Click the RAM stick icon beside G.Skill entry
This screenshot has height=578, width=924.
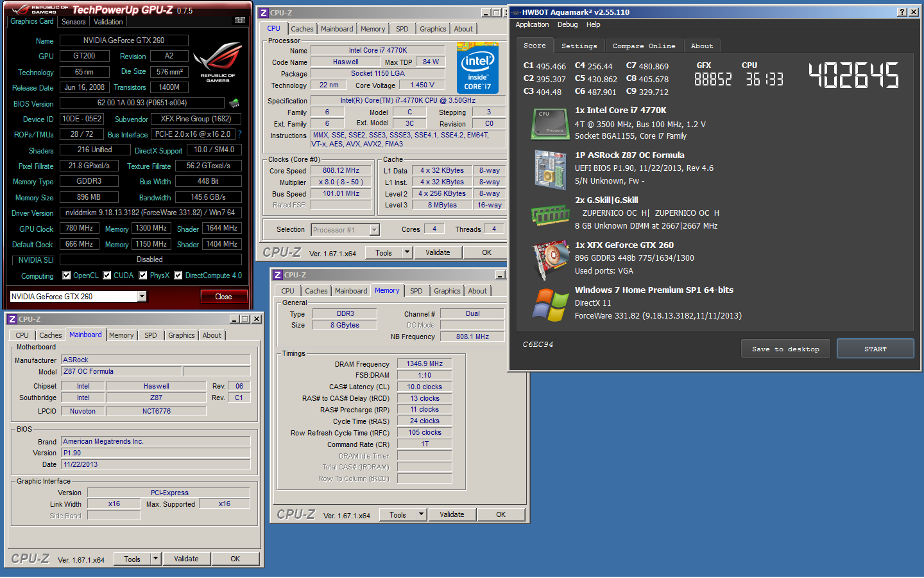coord(550,215)
